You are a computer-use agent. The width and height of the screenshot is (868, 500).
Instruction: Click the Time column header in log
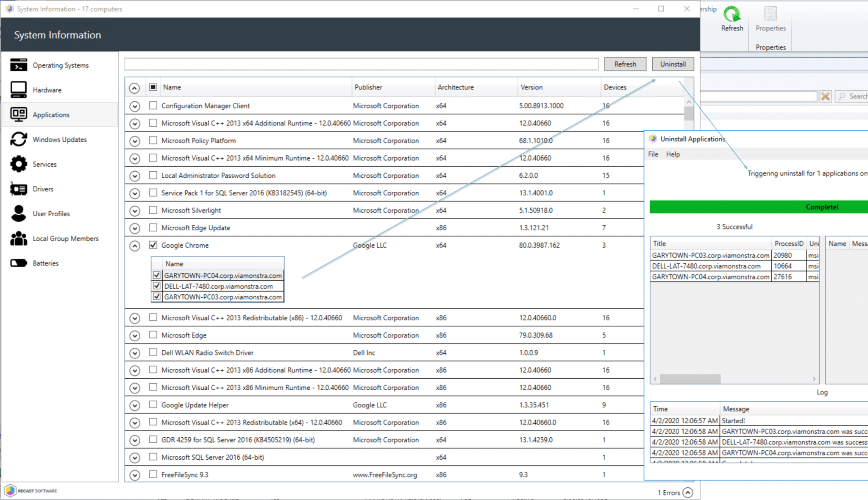tap(685, 409)
